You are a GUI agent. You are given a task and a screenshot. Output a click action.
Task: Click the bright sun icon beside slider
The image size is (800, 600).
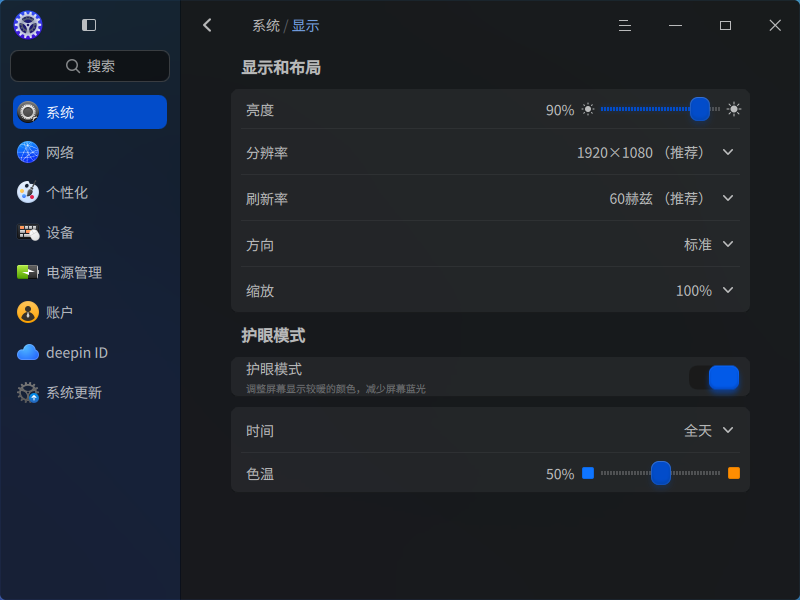coord(734,109)
